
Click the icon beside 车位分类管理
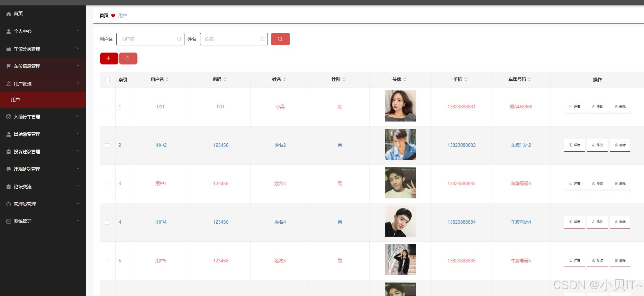[9, 49]
